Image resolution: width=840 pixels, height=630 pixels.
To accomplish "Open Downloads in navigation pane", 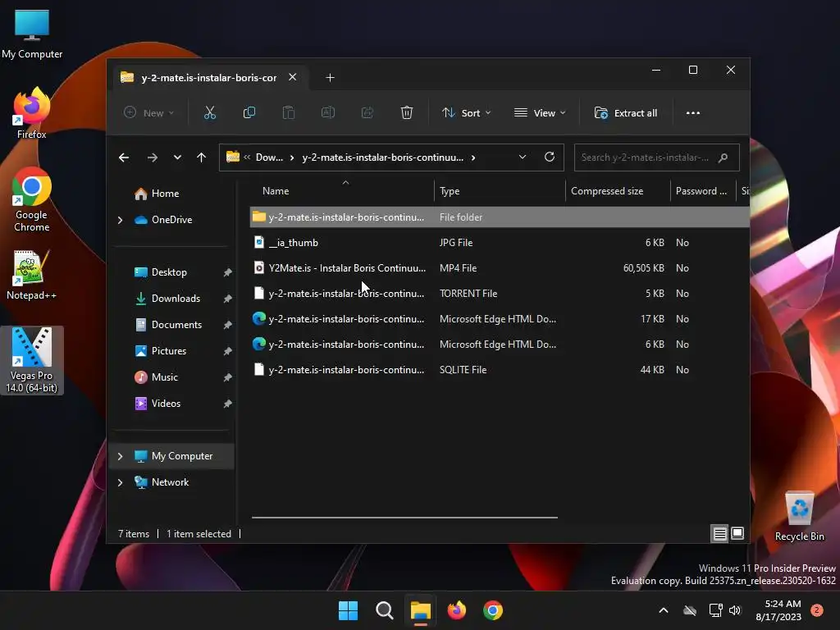I will pos(176,299).
